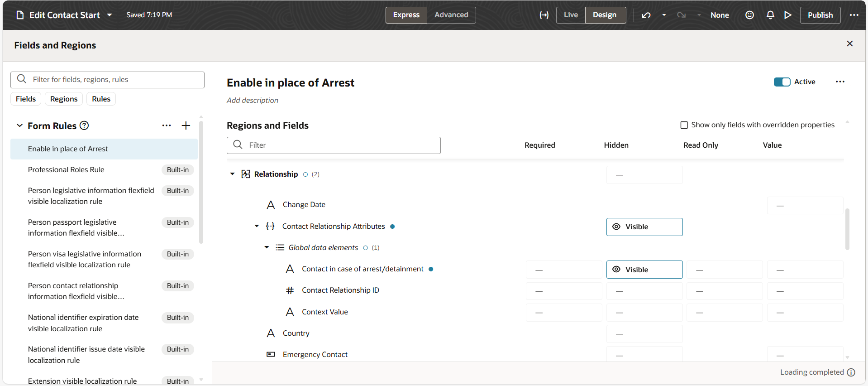Collapse the Form Rules section

point(19,125)
